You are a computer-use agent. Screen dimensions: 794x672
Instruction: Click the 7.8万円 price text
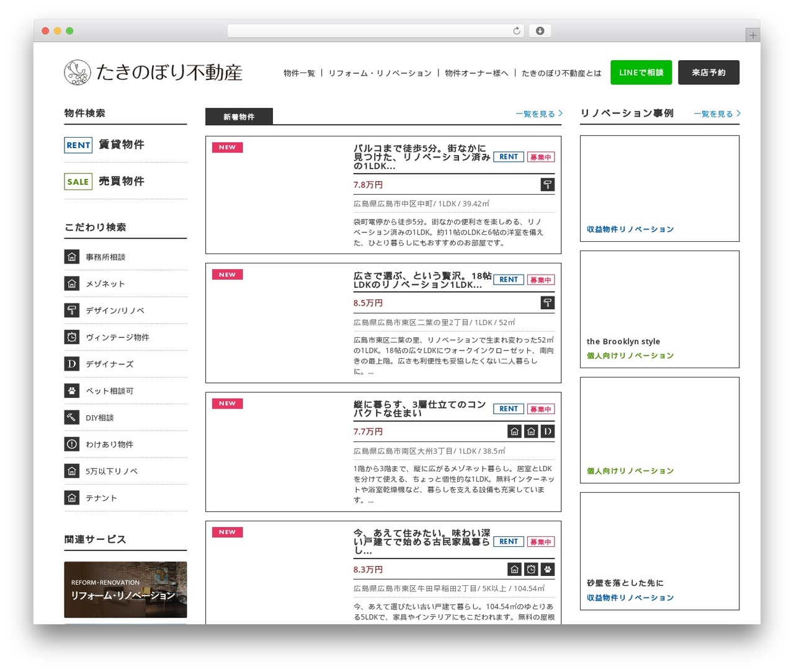[x=368, y=185]
